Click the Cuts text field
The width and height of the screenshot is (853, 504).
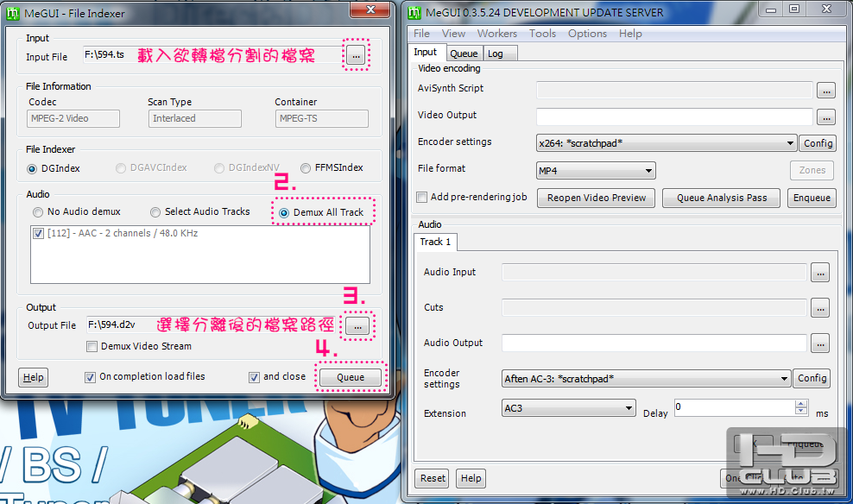point(654,308)
